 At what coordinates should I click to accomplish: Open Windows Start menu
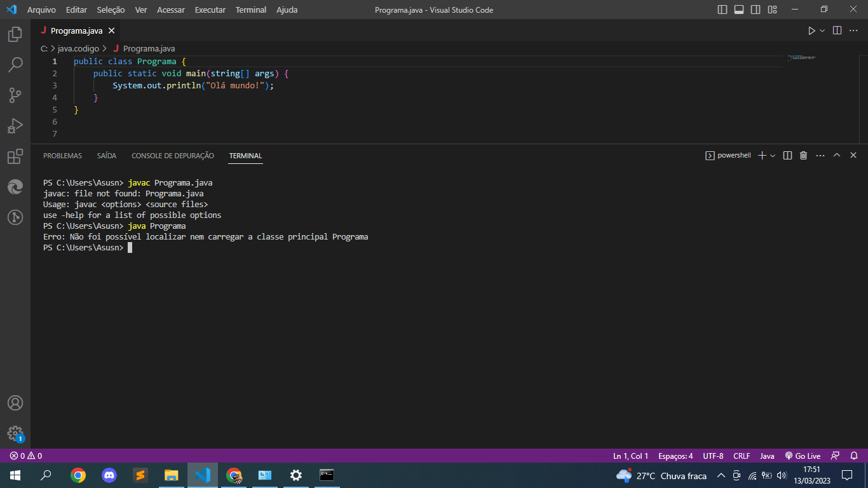(x=15, y=475)
